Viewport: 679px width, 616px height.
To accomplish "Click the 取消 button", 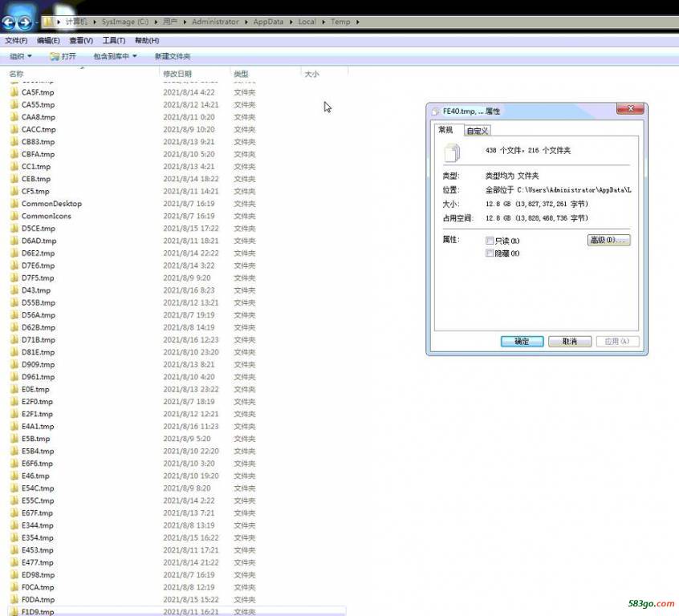I will tap(569, 341).
